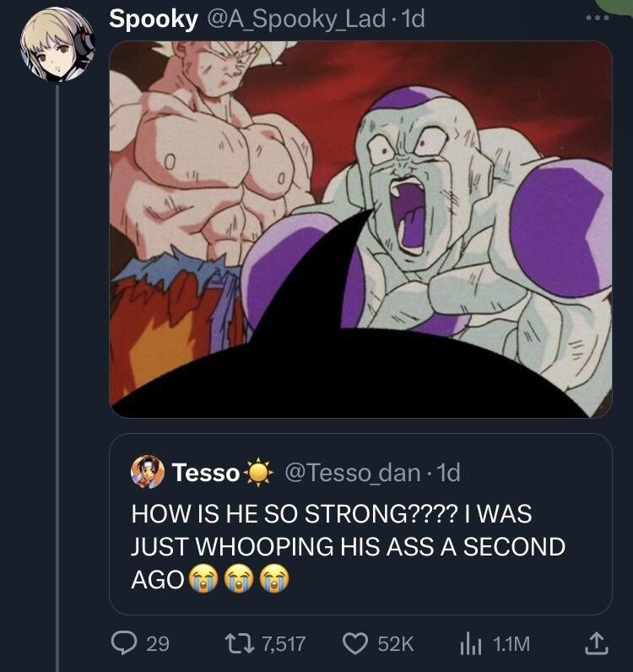Open Spooky's profile avatar picture
The height and width of the screenshot is (672, 633).
(57, 45)
